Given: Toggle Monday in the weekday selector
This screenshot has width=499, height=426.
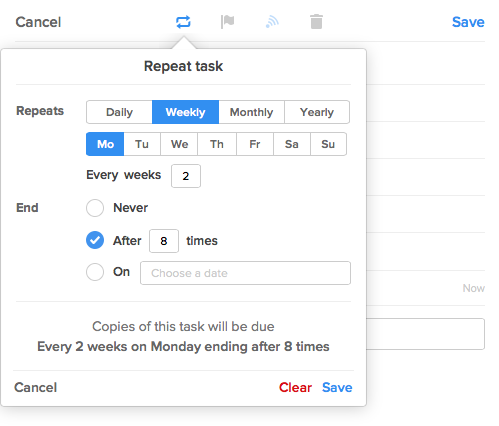Looking at the screenshot, I should click(x=105, y=144).
